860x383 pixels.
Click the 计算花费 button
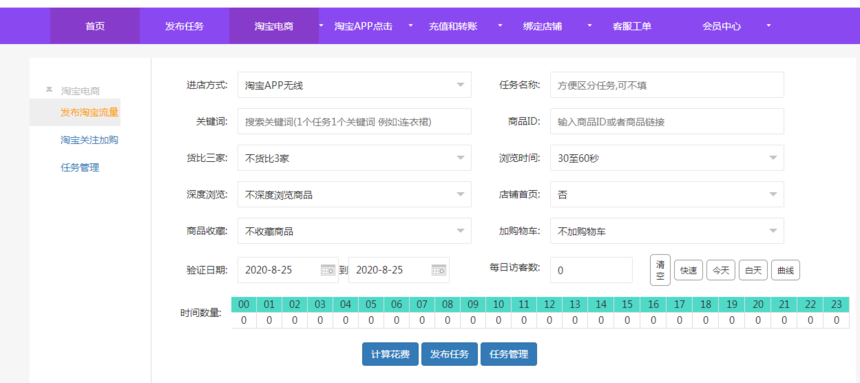point(390,354)
